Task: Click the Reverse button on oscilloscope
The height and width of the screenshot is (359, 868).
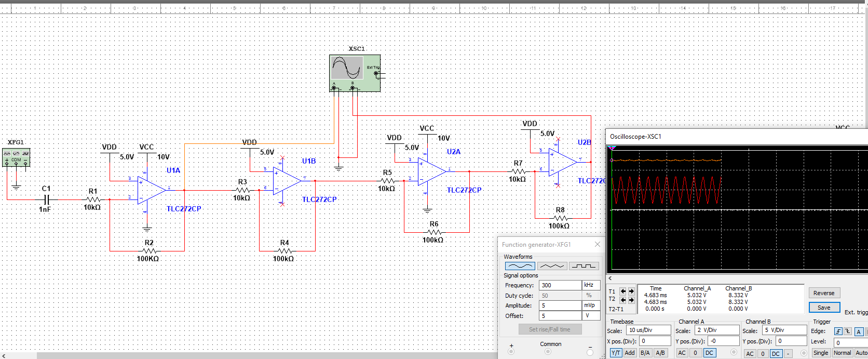Action: tap(824, 293)
